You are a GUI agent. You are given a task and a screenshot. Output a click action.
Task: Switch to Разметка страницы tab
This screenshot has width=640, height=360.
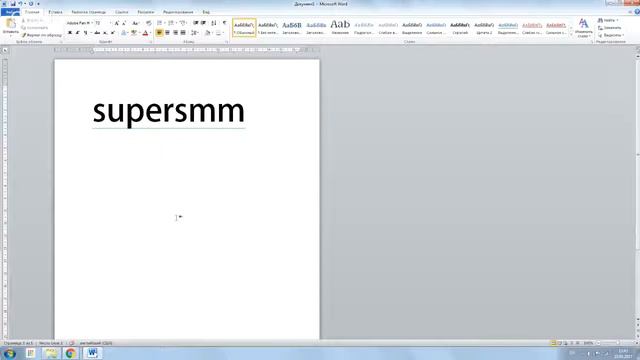pos(89,12)
